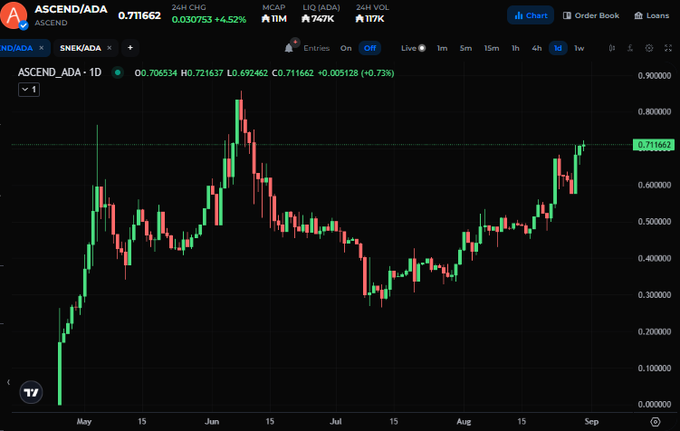
Task: Add a new pair tab
Action: tap(130, 48)
